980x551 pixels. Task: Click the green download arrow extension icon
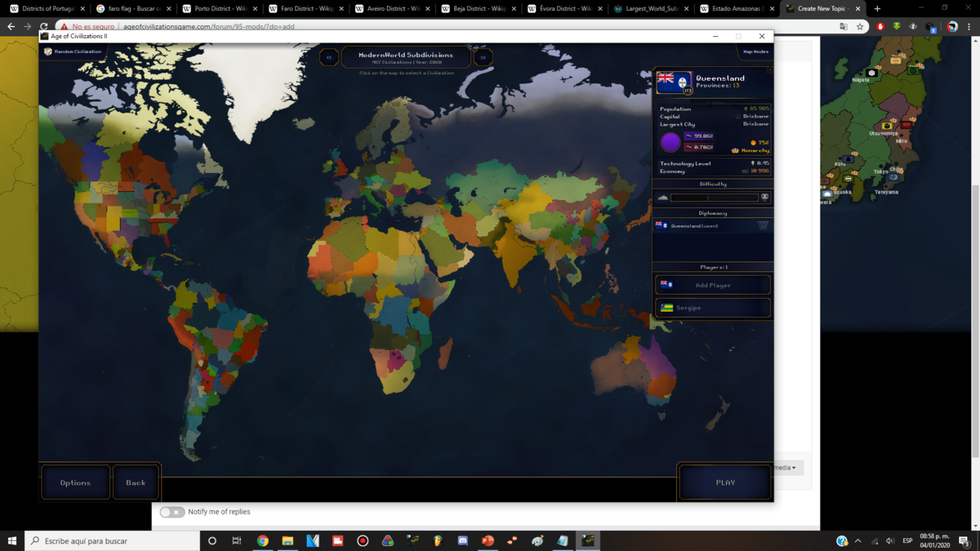point(897,26)
